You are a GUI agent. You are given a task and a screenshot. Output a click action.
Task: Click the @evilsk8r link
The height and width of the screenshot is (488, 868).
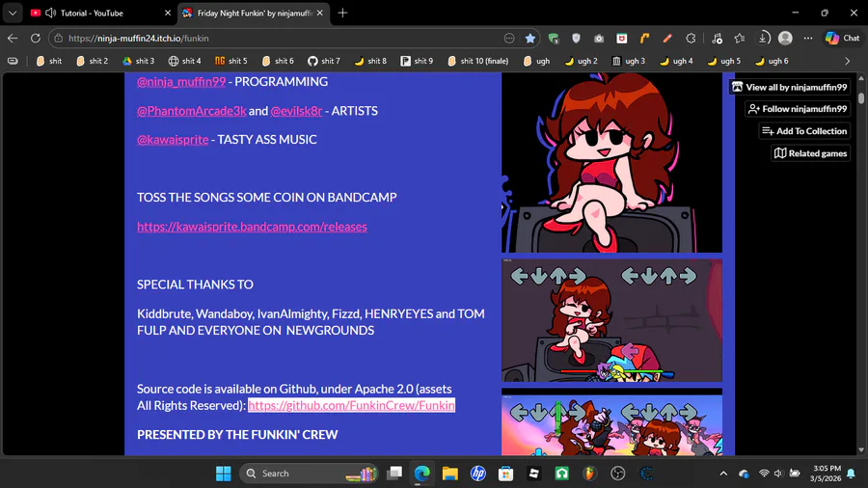coord(296,111)
